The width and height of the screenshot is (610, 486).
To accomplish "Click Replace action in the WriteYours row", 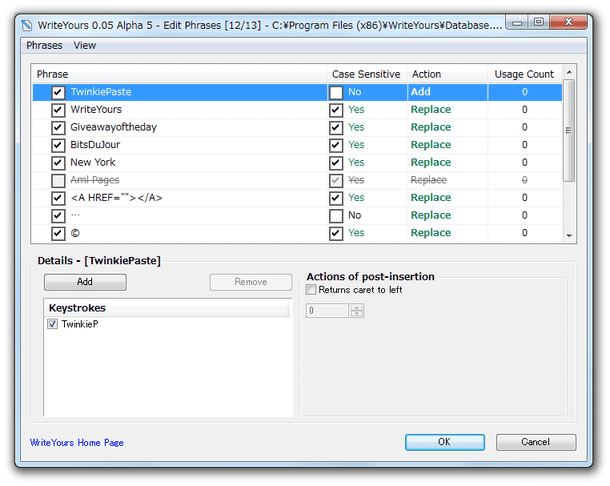I will coord(431,110).
